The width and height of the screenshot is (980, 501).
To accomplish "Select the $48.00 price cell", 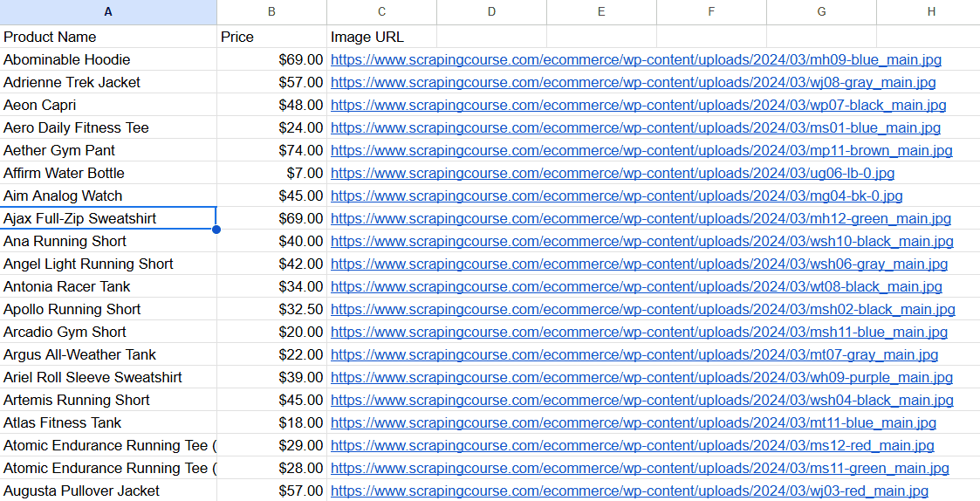I will pyautogui.click(x=272, y=105).
